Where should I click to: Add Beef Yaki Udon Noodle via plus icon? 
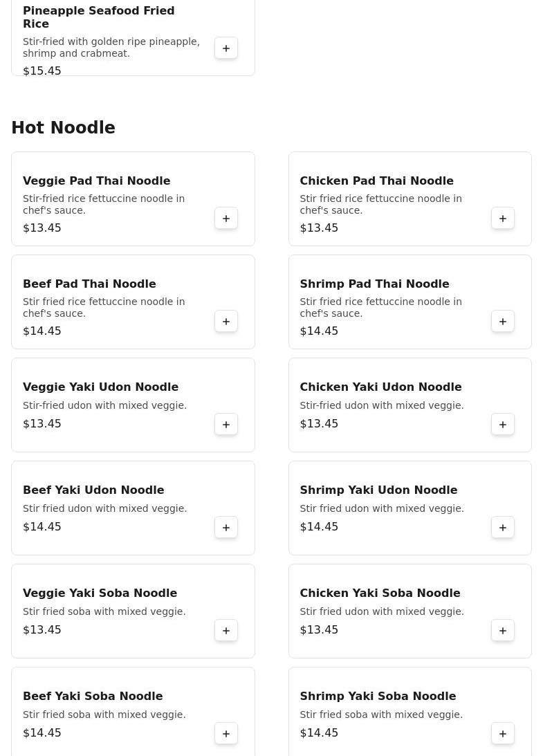pos(226,528)
